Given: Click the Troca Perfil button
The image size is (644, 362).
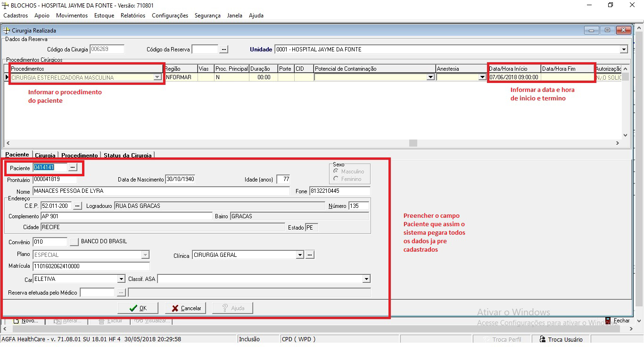Looking at the screenshot, I should 502,339.
